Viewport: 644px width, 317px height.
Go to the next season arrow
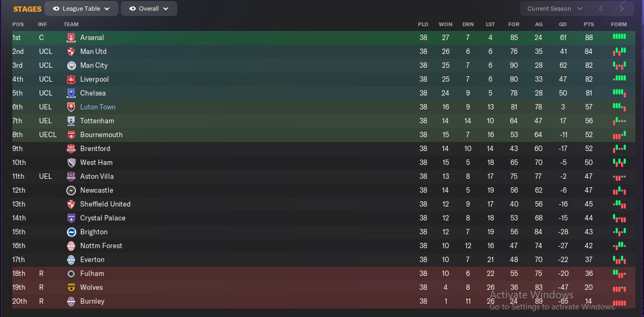point(622,9)
